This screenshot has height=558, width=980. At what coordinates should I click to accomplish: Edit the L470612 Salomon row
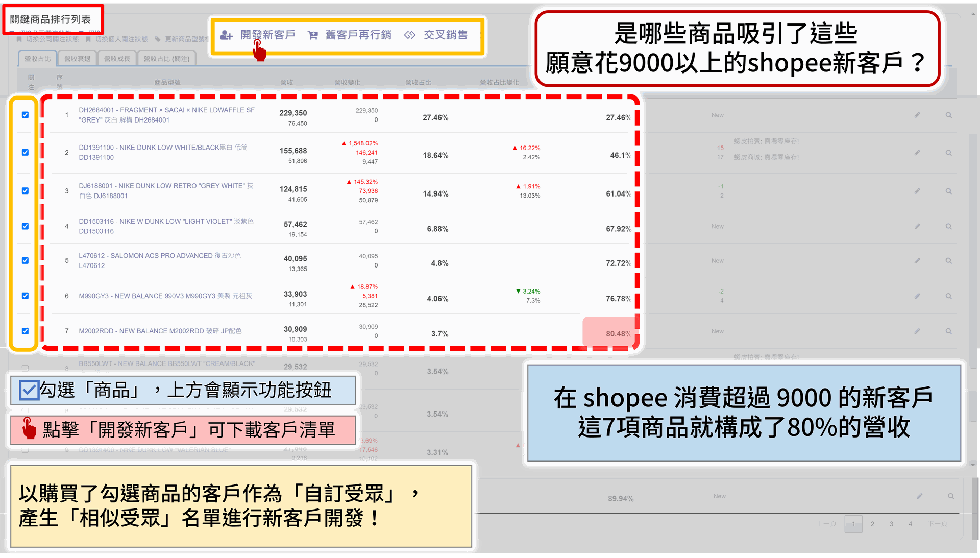click(x=917, y=260)
